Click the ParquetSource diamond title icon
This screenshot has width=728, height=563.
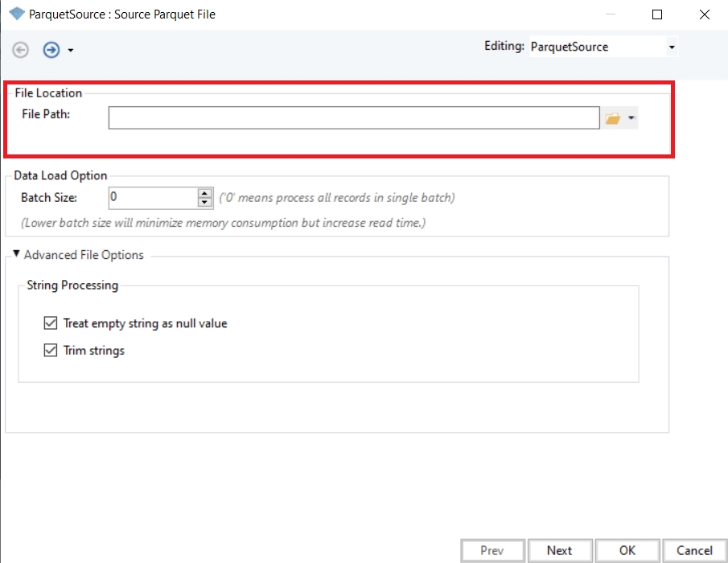[x=17, y=14]
